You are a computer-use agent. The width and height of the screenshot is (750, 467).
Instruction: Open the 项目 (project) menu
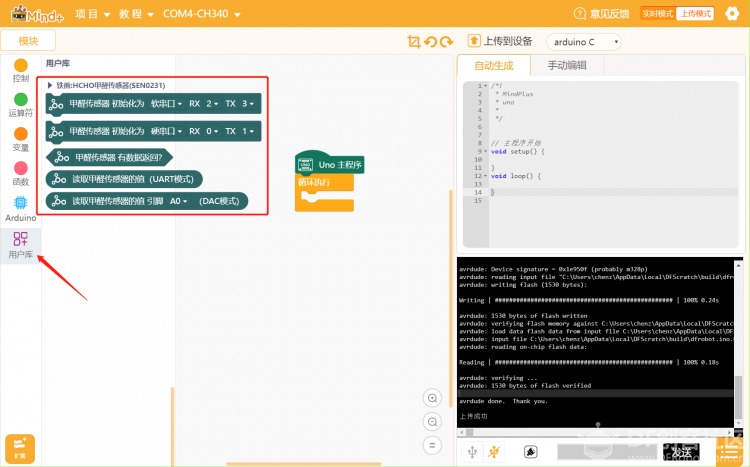tap(93, 14)
